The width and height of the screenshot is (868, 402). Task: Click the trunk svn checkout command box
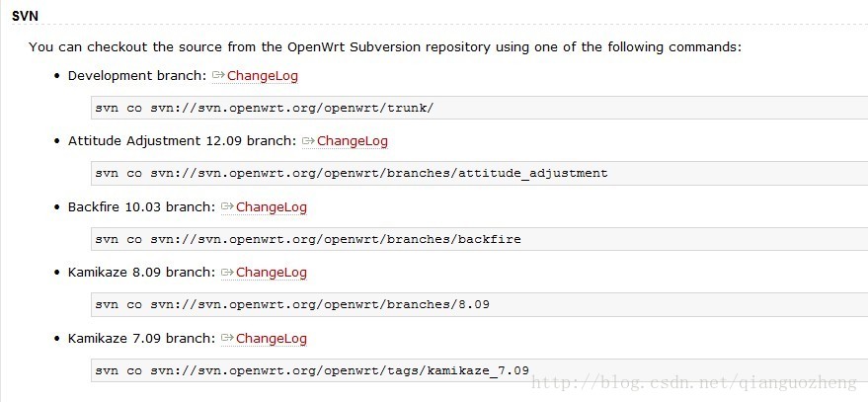(x=479, y=108)
